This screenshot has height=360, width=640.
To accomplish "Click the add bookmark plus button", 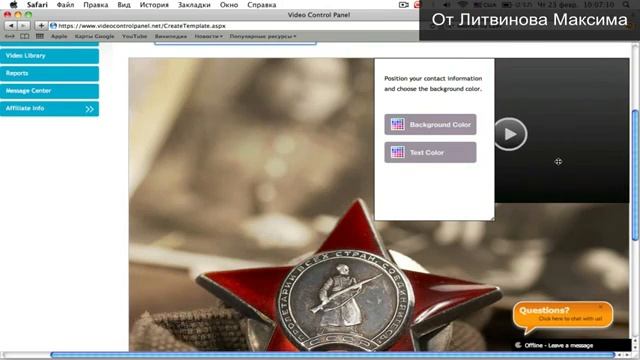I will coord(41,26).
